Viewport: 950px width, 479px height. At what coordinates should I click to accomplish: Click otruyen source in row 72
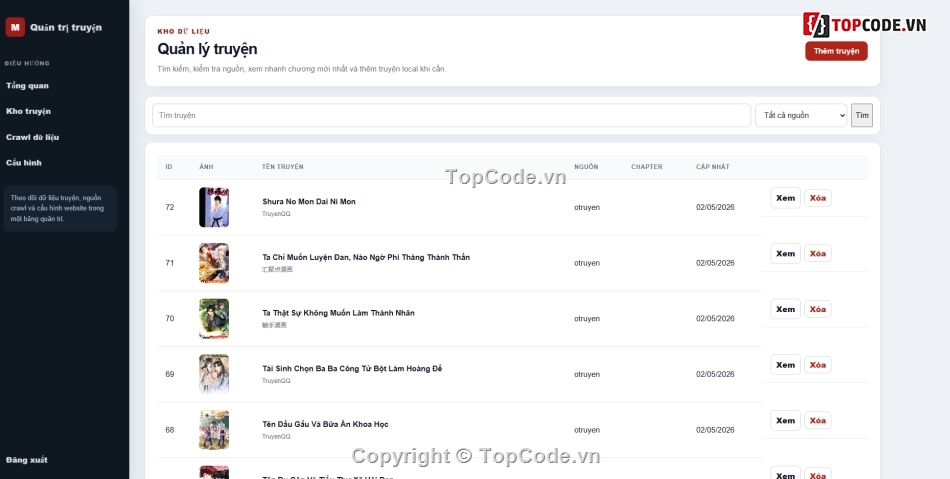coord(587,207)
